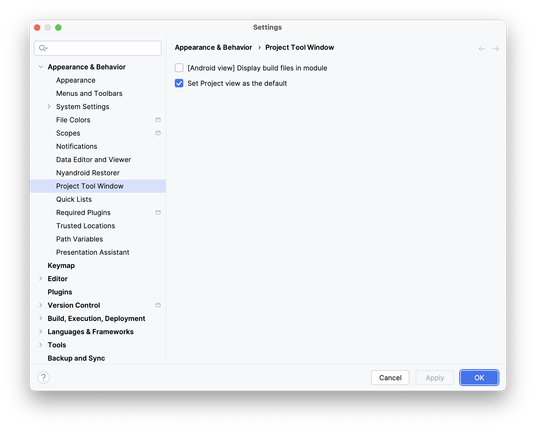The image size is (536, 430).
Task: Collapse the Appearance & Behavior section
Action: click(41, 67)
